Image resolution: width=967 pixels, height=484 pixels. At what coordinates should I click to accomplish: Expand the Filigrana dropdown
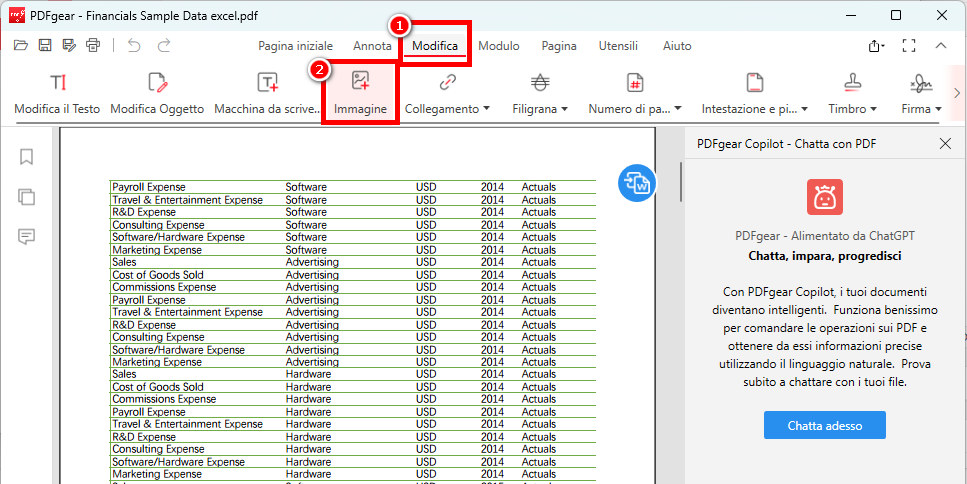tap(540, 93)
